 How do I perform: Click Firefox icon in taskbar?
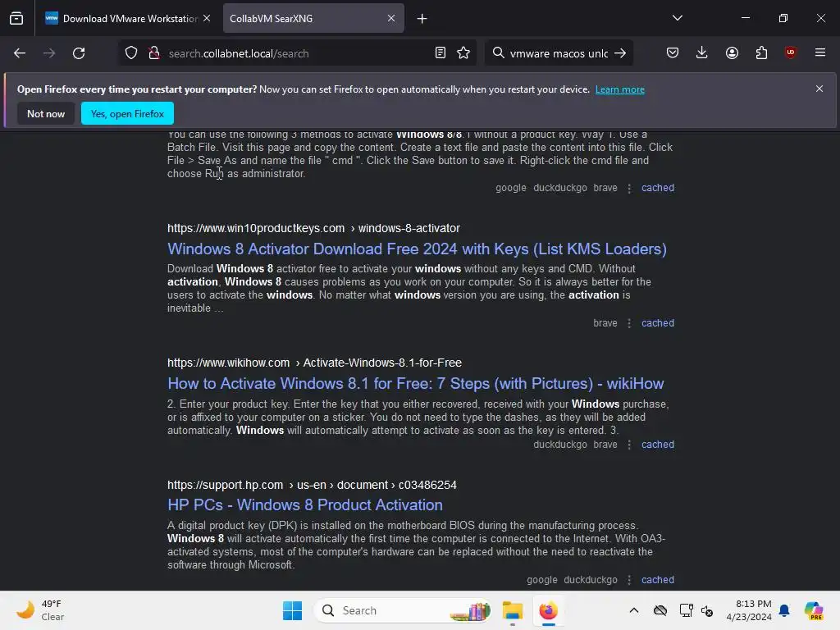point(549,610)
